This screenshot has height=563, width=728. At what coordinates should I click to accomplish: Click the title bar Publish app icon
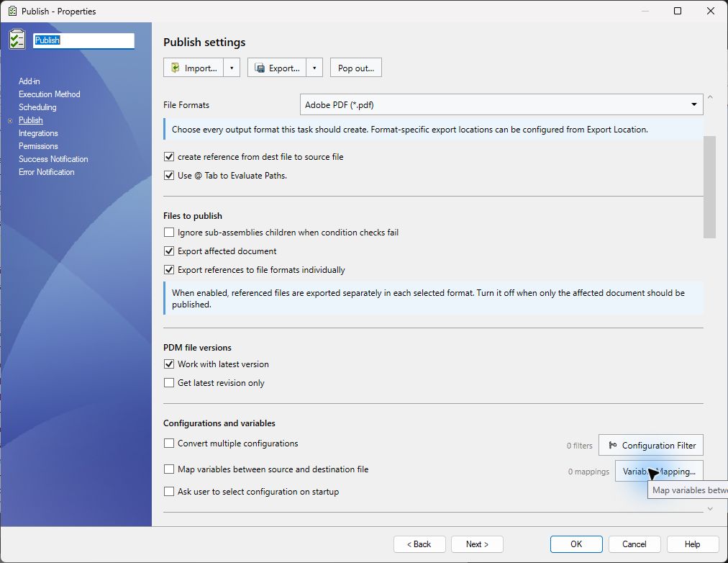[x=12, y=11]
